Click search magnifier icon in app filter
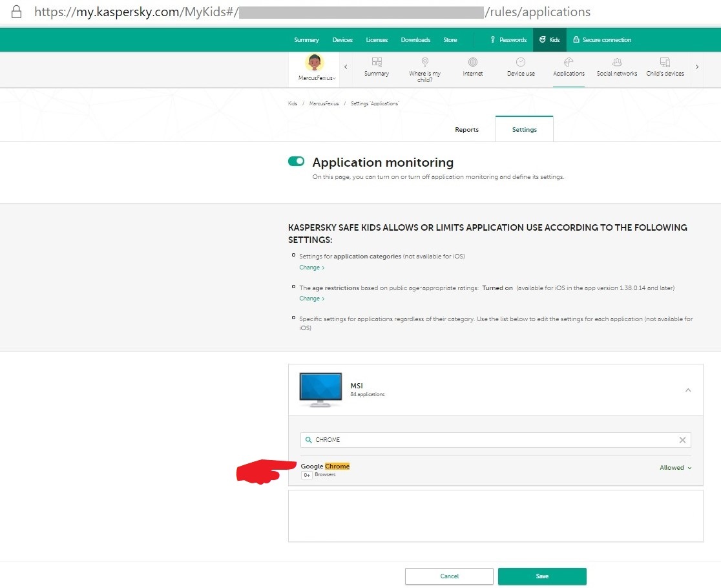The height and width of the screenshot is (588, 721). [309, 440]
